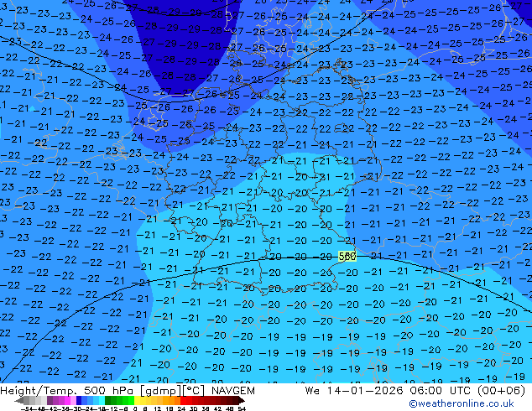Screen dimensions: 532x411
Task: Click the dark green -12 legend swatch
Action: [113, 400]
